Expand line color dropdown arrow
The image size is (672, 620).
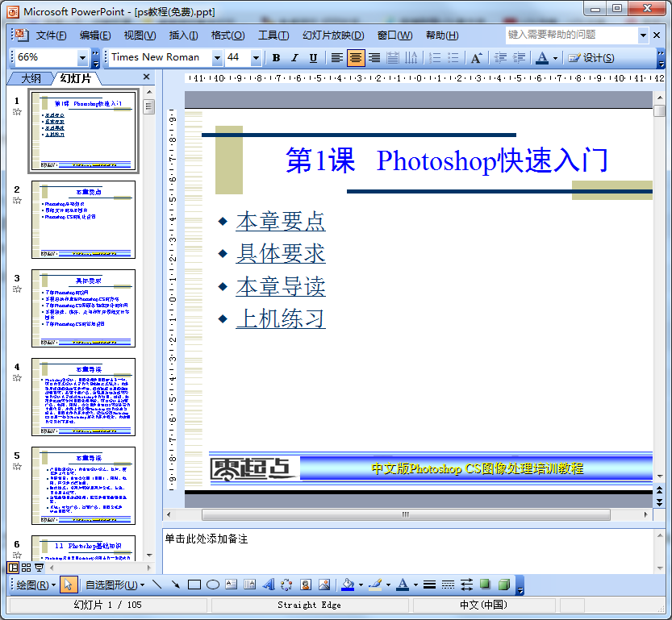[388, 585]
